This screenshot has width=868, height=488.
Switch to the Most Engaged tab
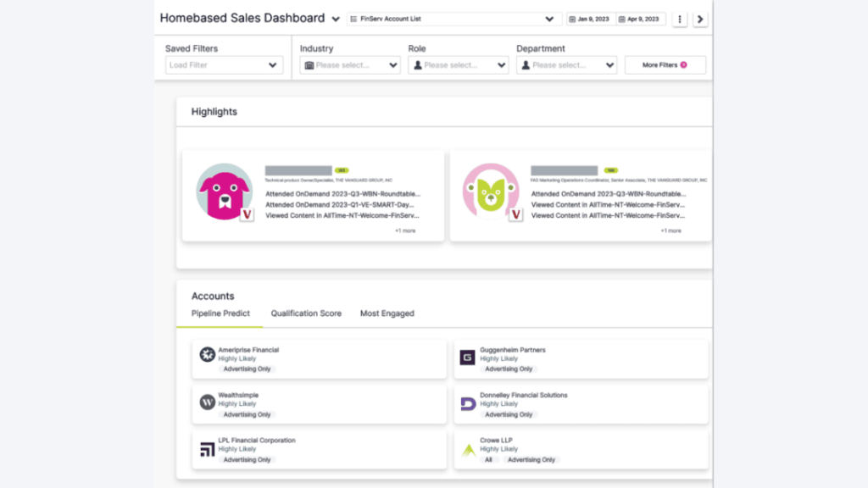click(x=387, y=313)
